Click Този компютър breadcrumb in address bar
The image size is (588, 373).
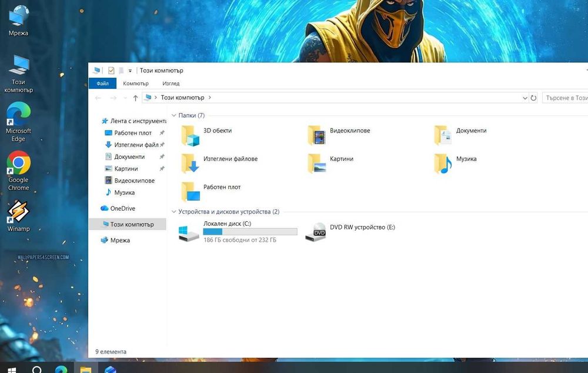[x=183, y=98]
